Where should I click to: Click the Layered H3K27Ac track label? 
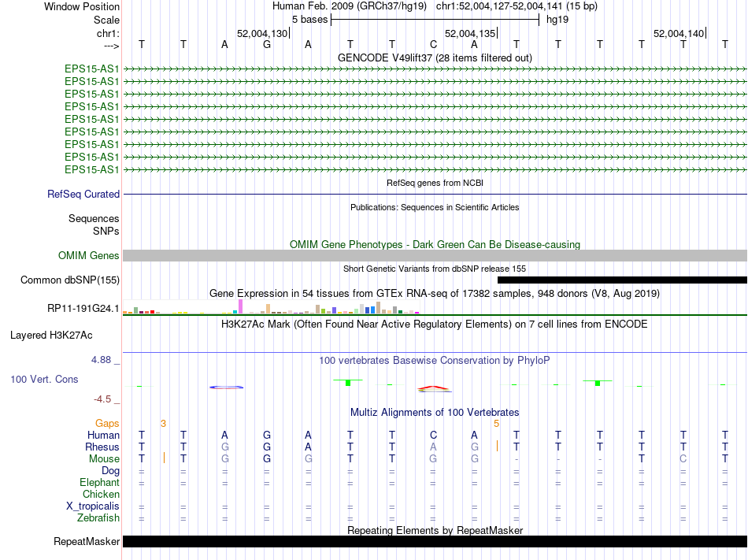click(x=51, y=336)
